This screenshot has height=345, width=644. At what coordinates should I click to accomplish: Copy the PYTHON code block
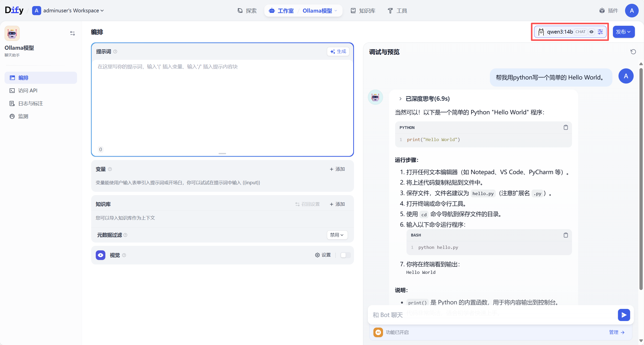(x=566, y=127)
